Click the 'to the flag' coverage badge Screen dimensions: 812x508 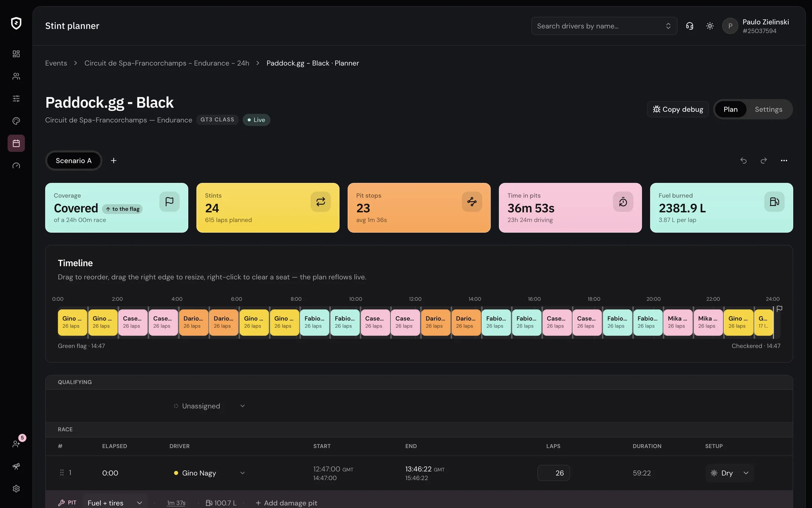point(122,209)
